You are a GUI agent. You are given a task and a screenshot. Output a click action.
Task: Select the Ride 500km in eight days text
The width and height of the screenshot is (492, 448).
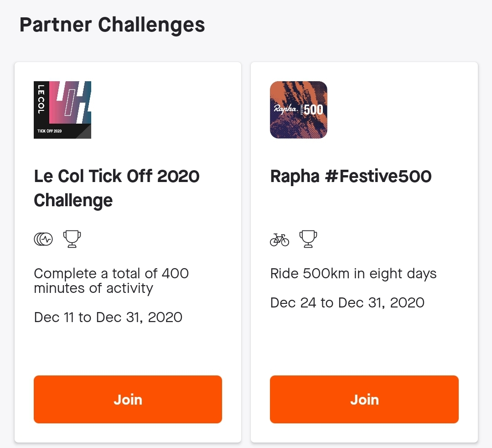(353, 274)
